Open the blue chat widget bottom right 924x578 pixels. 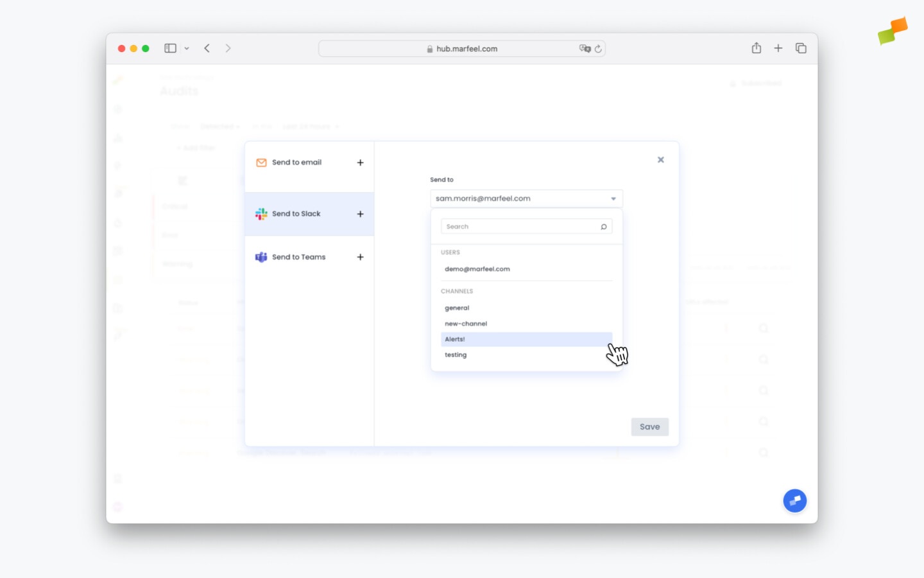click(795, 501)
